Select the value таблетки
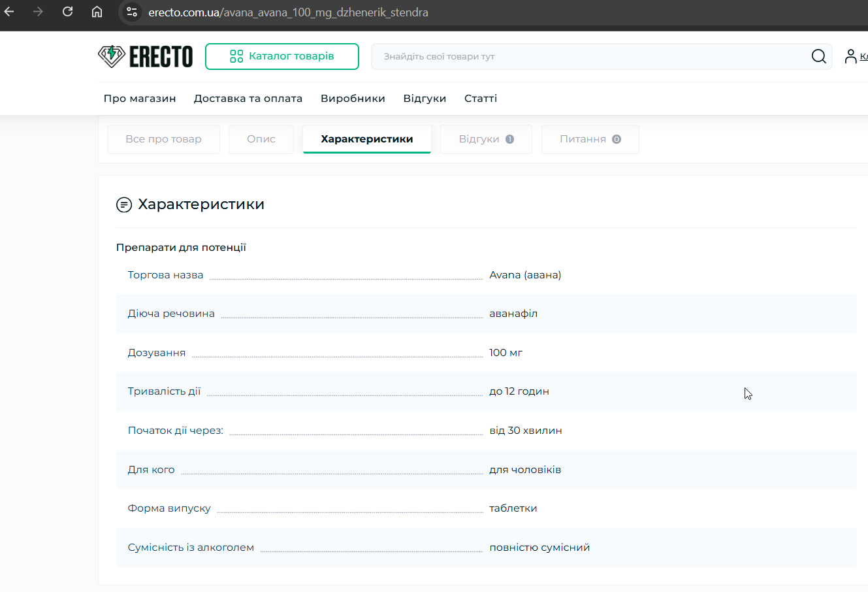The image size is (868, 592). pyautogui.click(x=513, y=508)
